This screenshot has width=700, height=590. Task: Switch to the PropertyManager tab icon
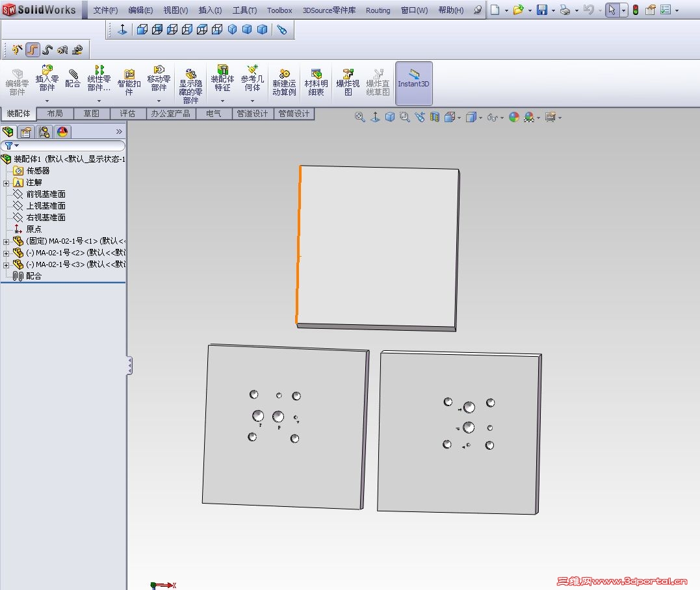pyautogui.click(x=26, y=132)
